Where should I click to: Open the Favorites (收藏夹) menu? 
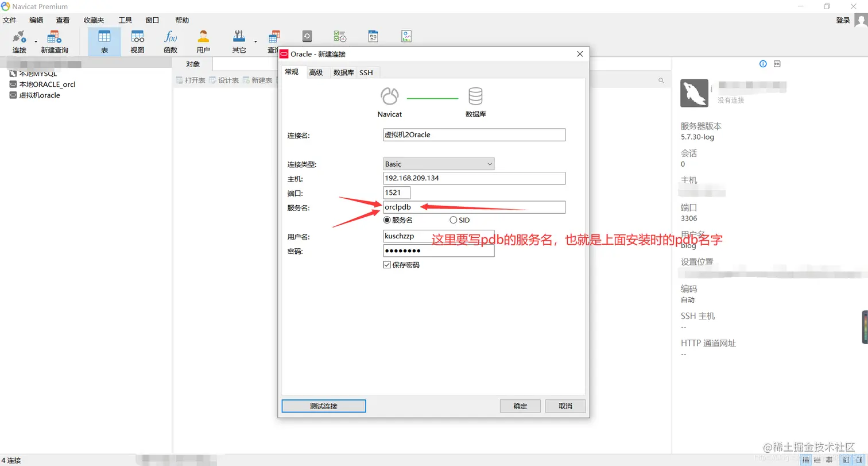point(94,20)
